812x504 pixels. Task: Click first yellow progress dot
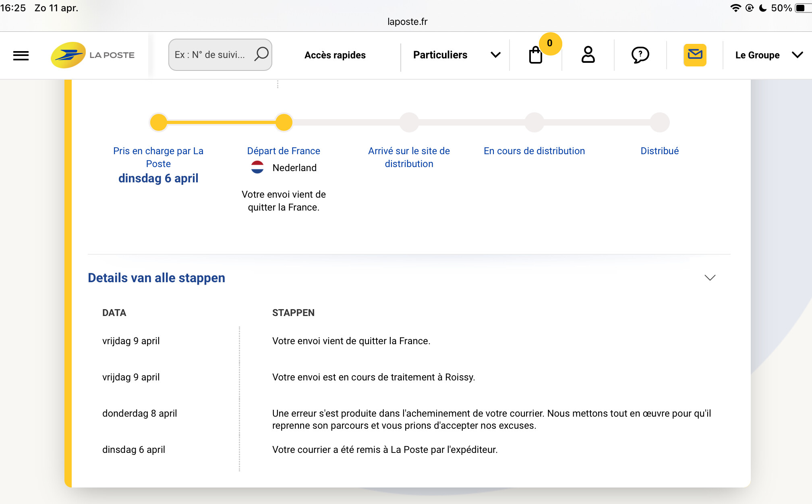159,122
